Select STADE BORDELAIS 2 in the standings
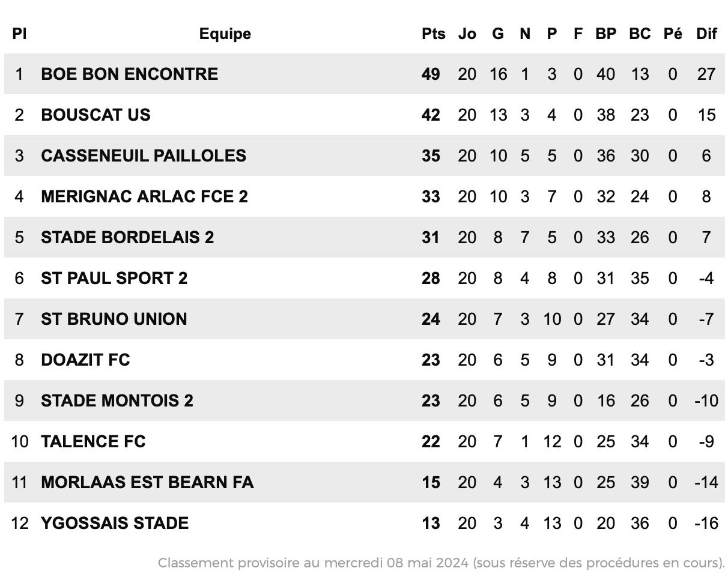728x580 pixels. point(127,237)
